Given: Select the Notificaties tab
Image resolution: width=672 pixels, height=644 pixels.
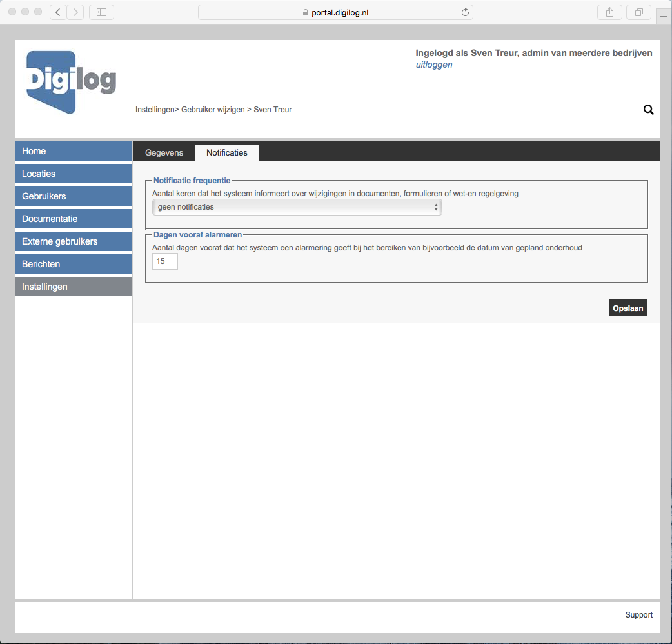Looking at the screenshot, I should [227, 153].
